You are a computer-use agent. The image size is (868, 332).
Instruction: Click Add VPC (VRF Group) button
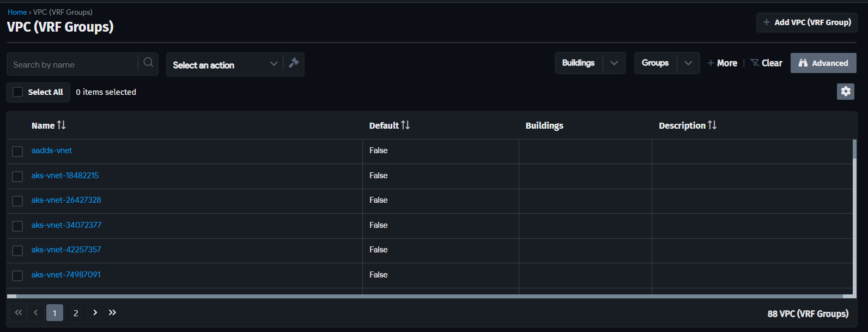tap(807, 22)
